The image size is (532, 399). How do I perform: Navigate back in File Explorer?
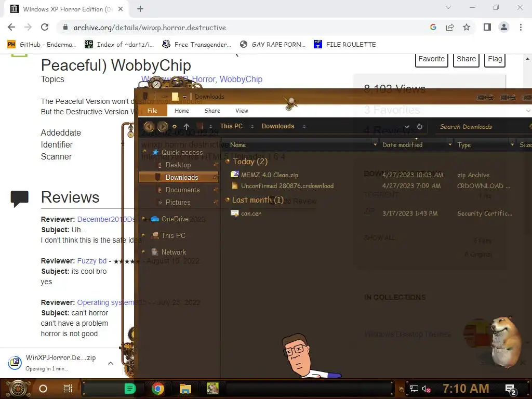coord(149,127)
